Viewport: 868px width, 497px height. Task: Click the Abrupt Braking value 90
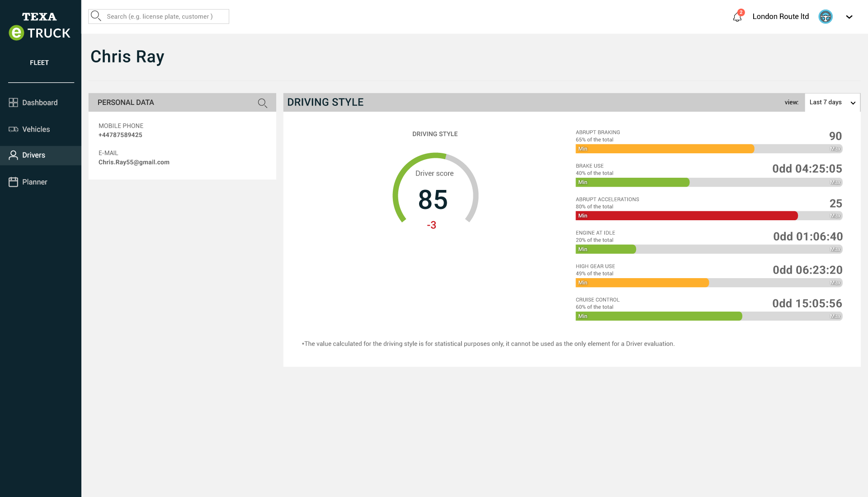pyautogui.click(x=835, y=136)
